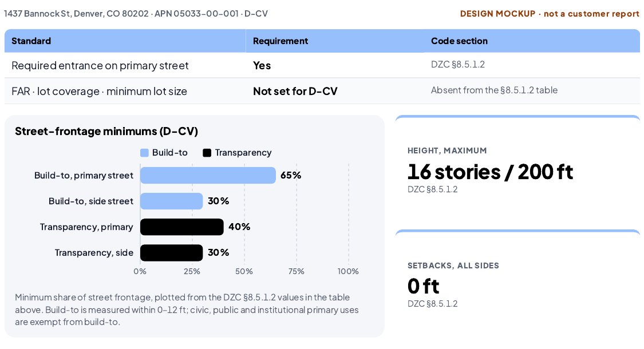Screen dimensions: 644x349
Task: Select the Transparency, primary 40% bar
Action: [x=182, y=227]
